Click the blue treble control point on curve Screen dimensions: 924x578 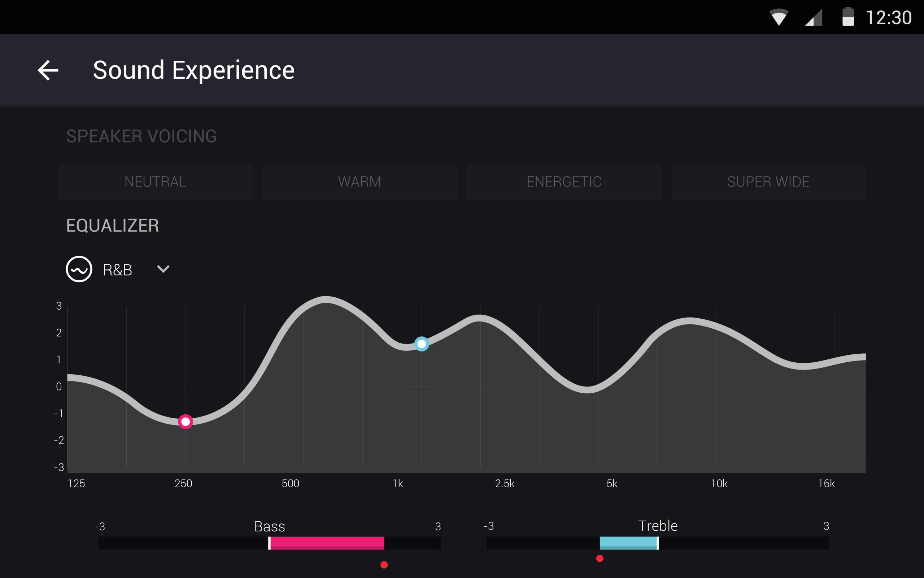[422, 344]
